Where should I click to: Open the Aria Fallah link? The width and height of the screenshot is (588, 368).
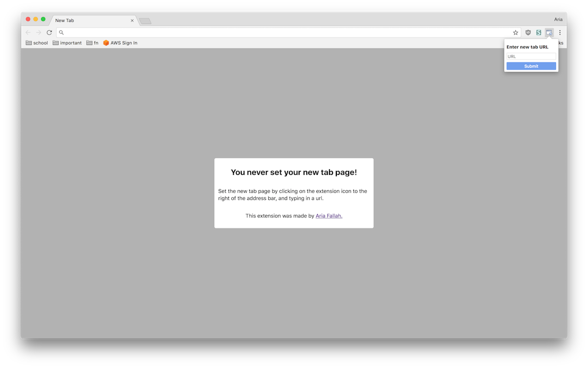click(329, 216)
